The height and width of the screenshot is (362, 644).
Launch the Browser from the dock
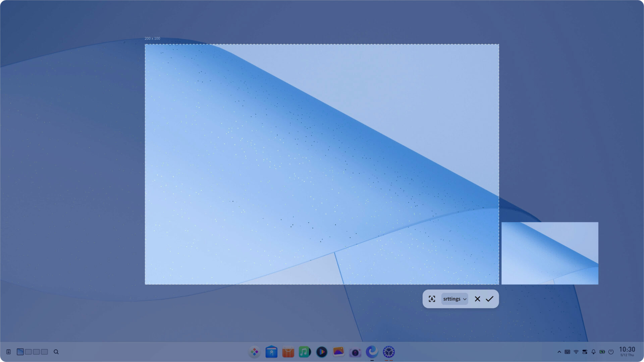pyautogui.click(x=372, y=352)
